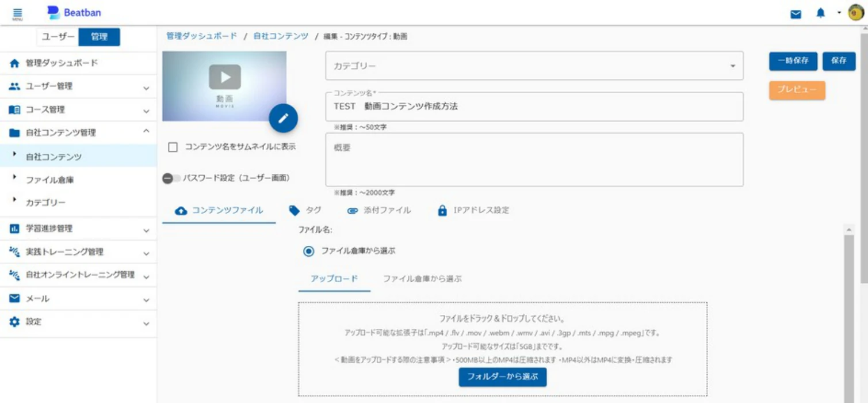The image size is (868, 403).
Task: Play the 動画 thumbnail play icon
Action: (224, 77)
